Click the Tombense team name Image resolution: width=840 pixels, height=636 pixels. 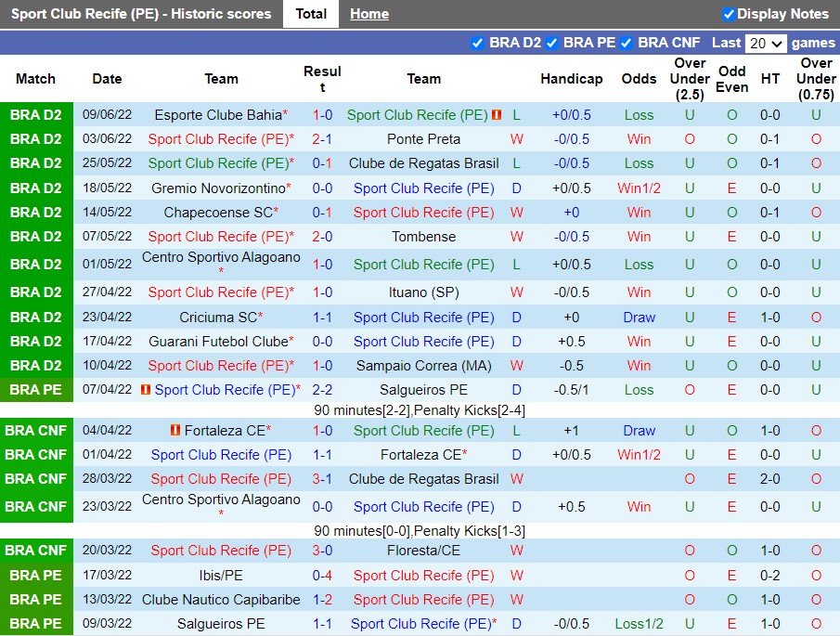pos(423,237)
